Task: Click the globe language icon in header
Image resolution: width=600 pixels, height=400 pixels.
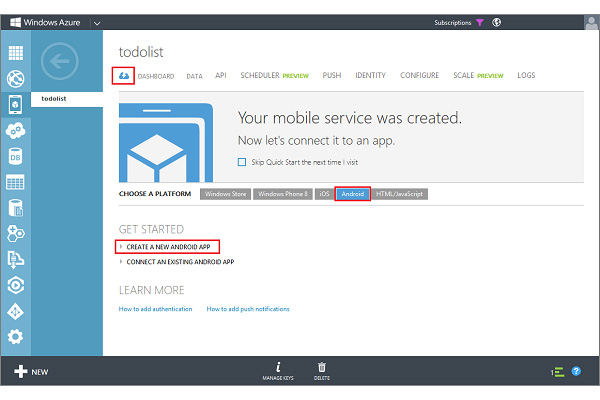Action: click(497, 22)
